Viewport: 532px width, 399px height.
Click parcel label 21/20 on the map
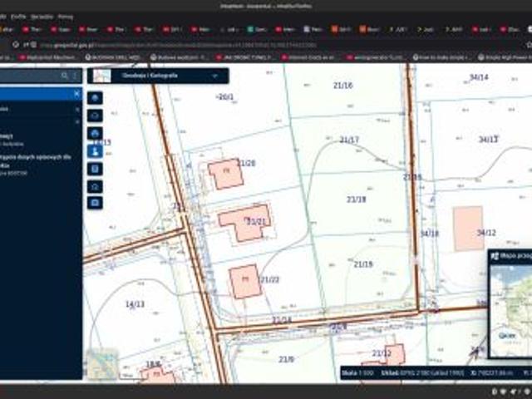pos(246,163)
